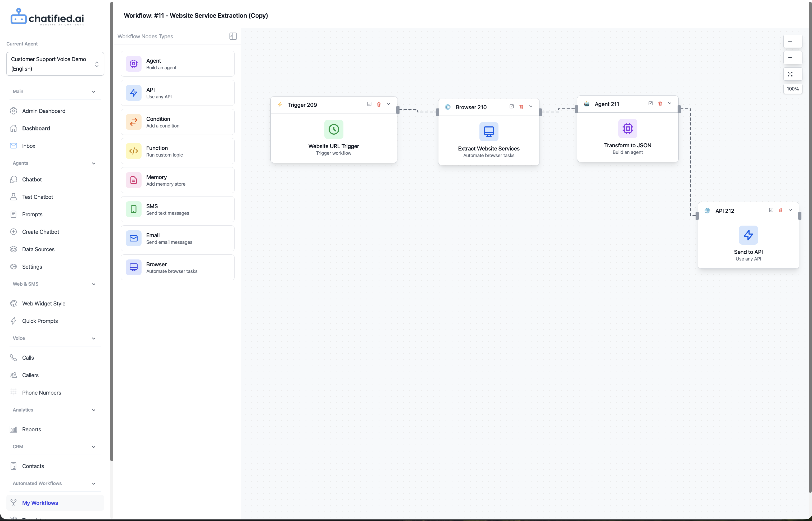This screenshot has height=521, width=812.
Task: Expand the Browser 210 node chevron
Action: click(530, 107)
